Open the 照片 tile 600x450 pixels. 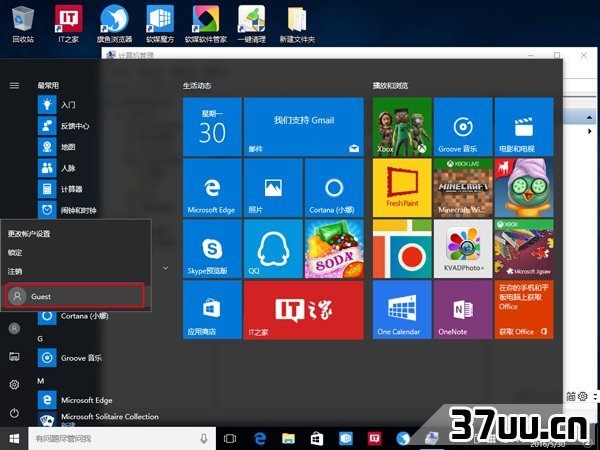(x=273, y=188)
